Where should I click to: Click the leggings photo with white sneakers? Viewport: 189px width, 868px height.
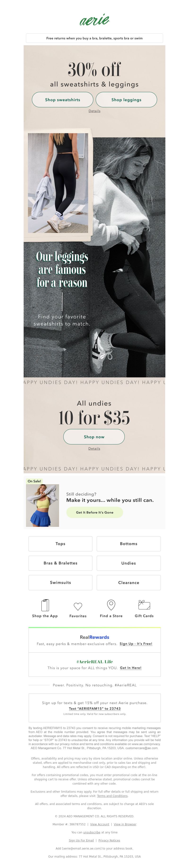(58, 183)
